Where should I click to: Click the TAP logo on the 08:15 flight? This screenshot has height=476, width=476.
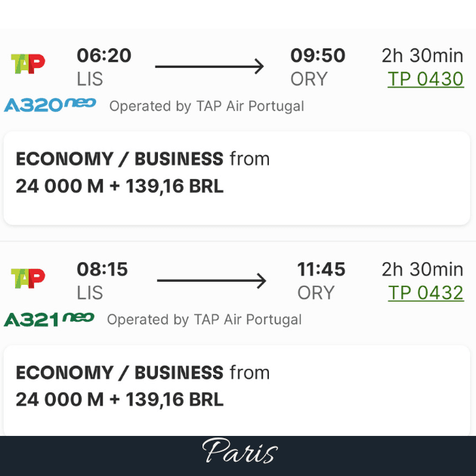click(28, 278)
